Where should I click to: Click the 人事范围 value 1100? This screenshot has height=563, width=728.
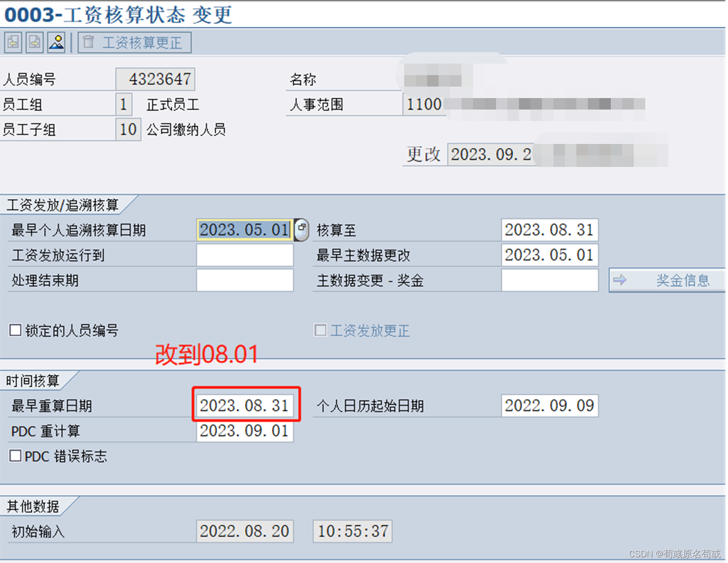tap(424, 104)
